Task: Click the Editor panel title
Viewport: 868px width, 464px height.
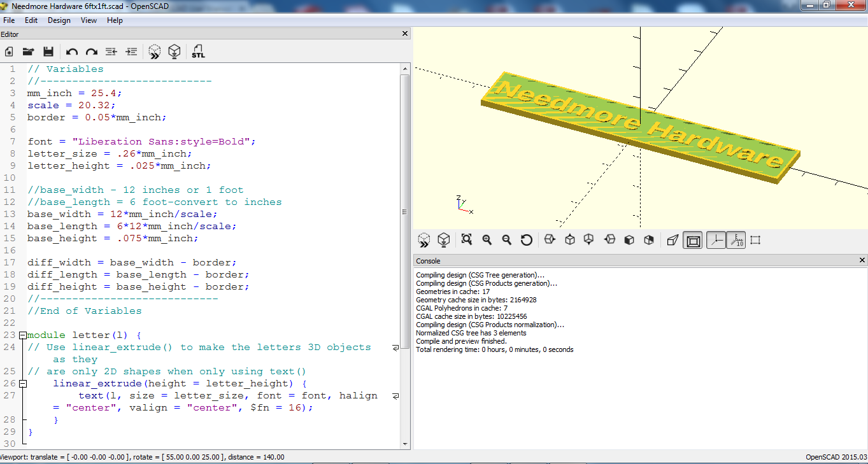Action: point(10,34)
